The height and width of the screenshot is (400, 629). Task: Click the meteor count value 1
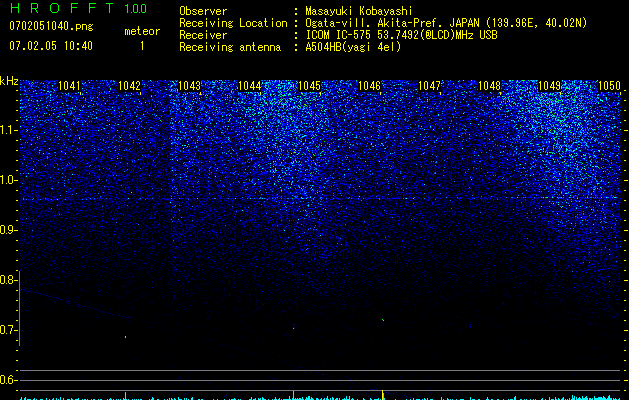click(x=142, y=46)
